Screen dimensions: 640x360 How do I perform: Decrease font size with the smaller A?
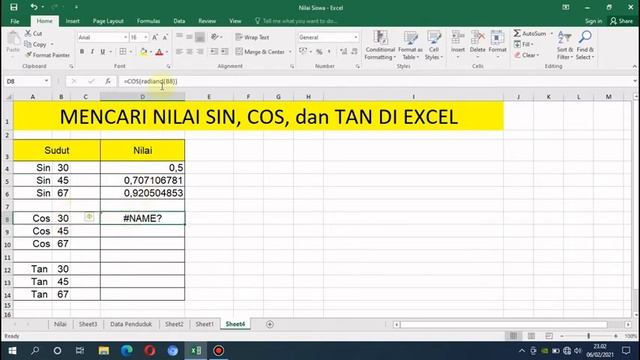[165, 37]
